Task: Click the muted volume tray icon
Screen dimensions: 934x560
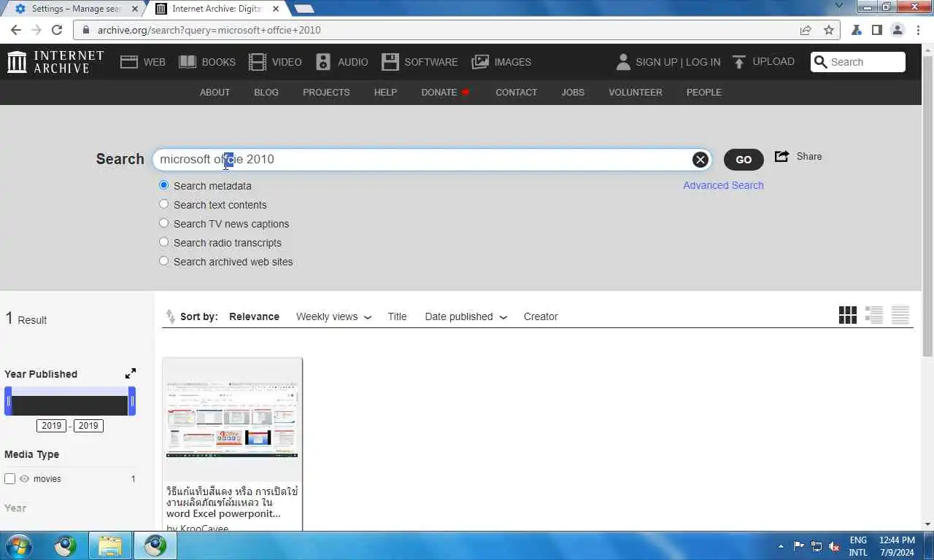Action: click(x=834, y=546)
